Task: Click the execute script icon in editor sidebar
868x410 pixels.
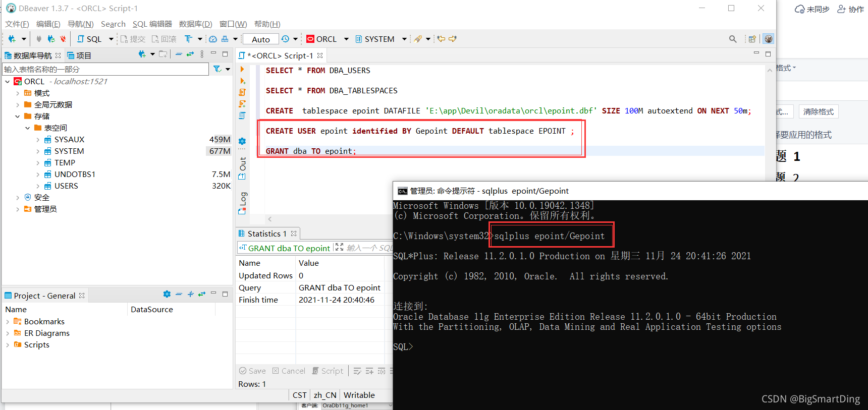Action: [x=242, y=92]
